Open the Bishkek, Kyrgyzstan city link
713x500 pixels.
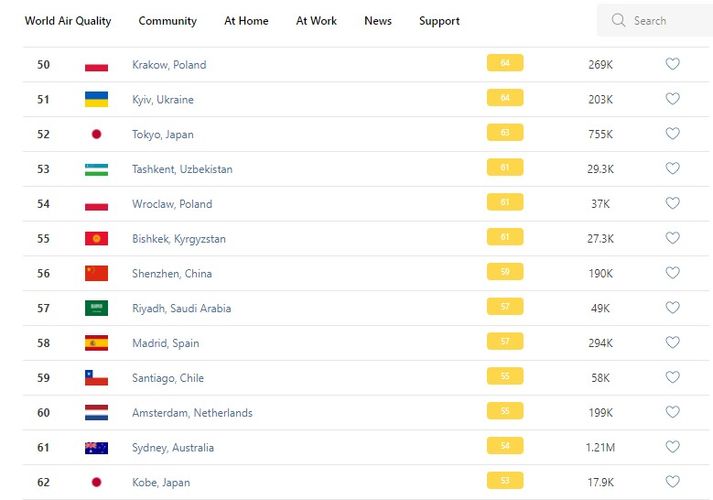179,239
